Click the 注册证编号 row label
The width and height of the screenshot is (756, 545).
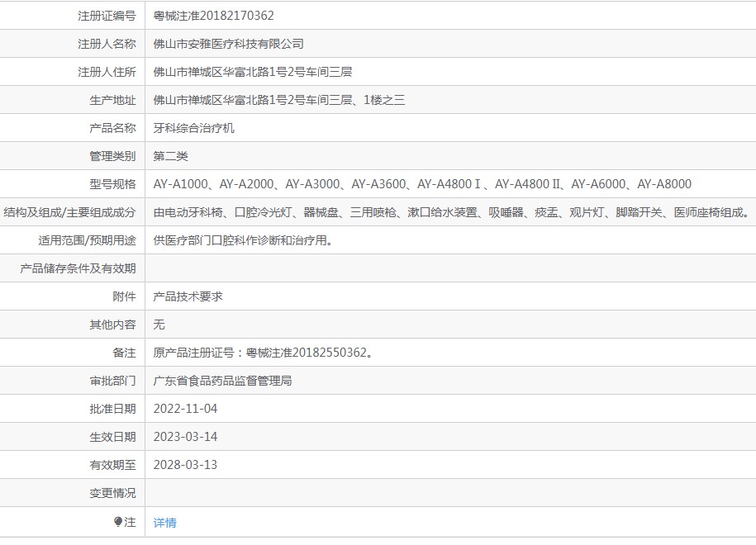tap(107, 16)
